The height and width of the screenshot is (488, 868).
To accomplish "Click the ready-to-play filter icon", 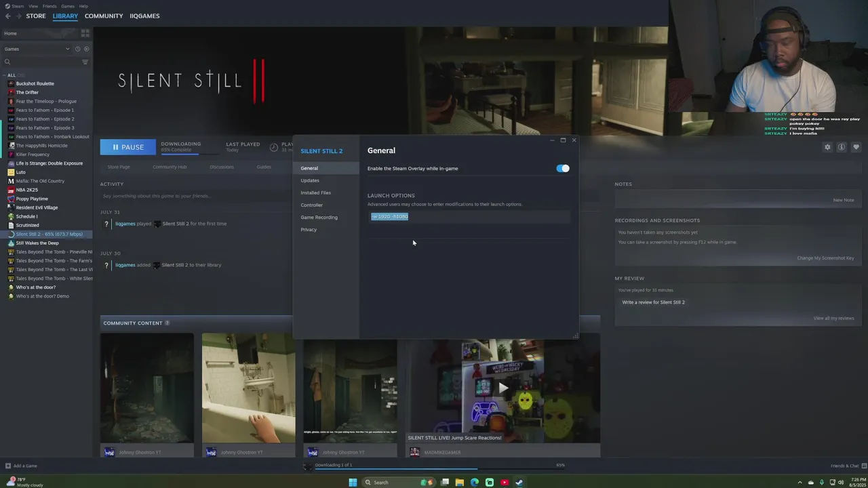I will click(x=86, y=49).
